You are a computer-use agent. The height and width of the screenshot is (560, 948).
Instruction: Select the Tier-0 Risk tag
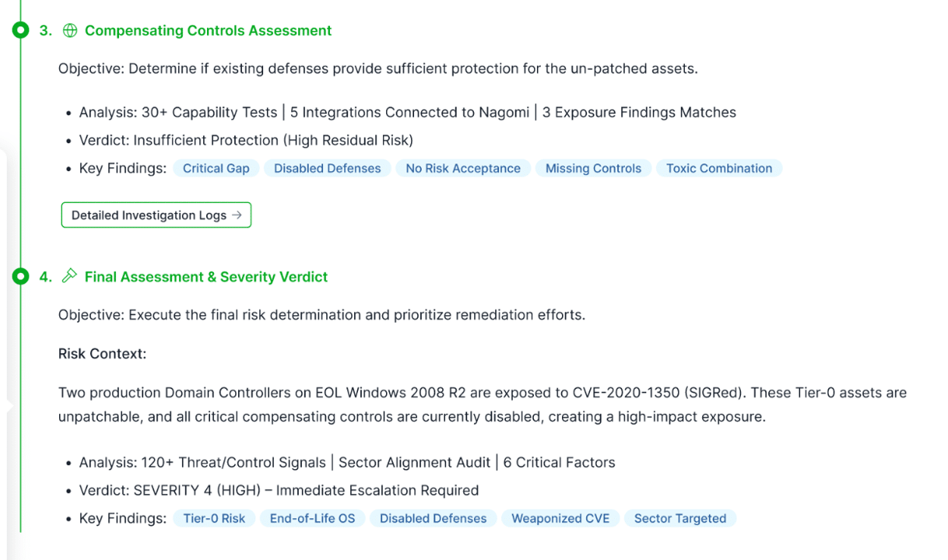214,518
